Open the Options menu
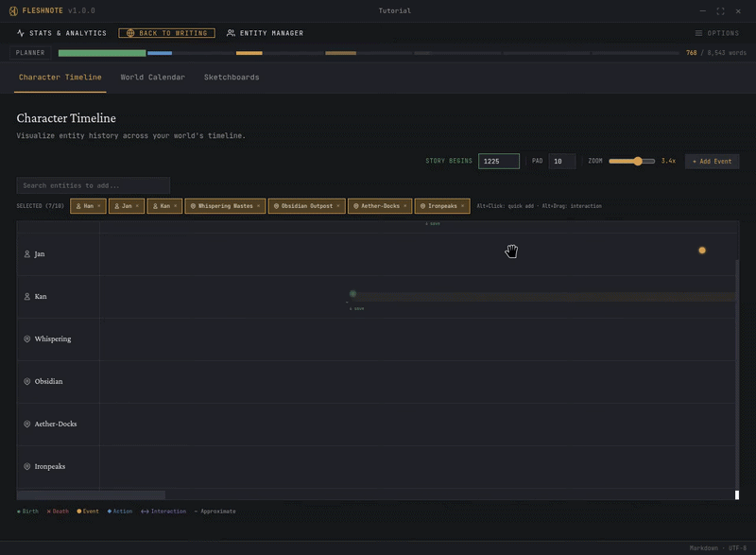 (717, 33)
